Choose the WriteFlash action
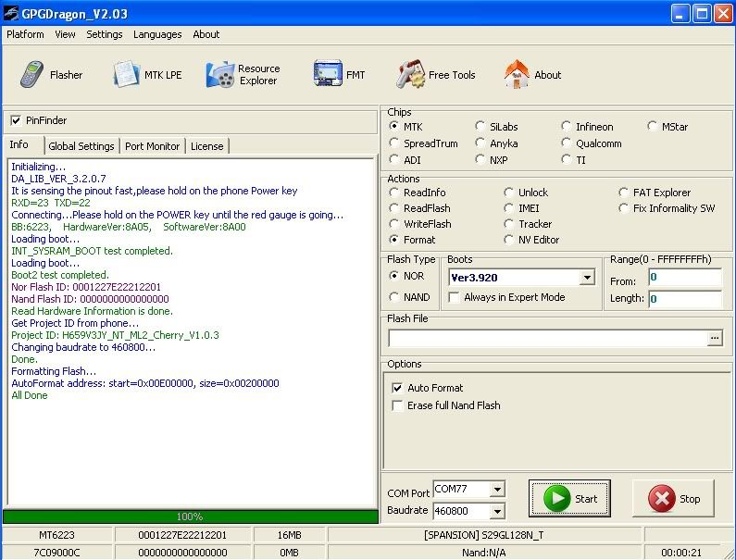 [394, 224]
